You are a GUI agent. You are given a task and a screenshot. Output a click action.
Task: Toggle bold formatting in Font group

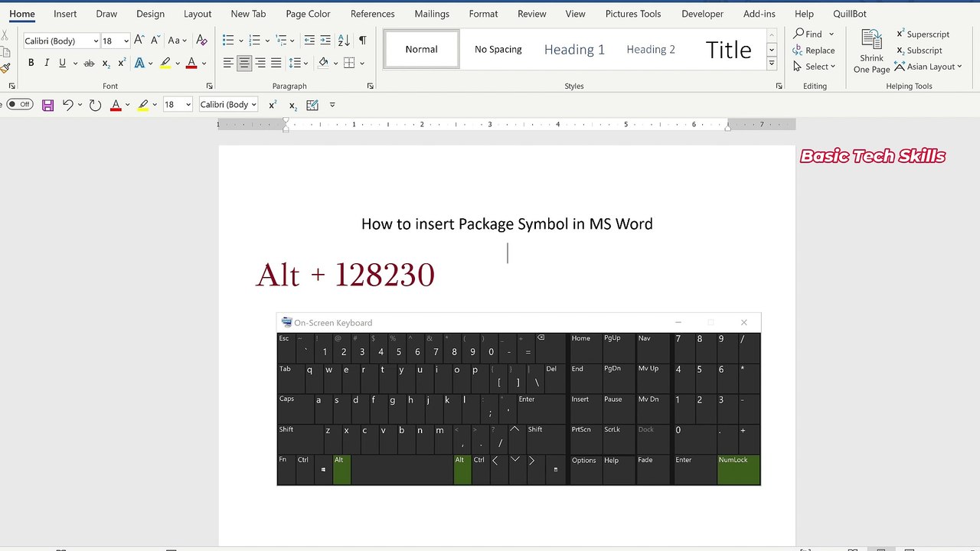point(31,63)
